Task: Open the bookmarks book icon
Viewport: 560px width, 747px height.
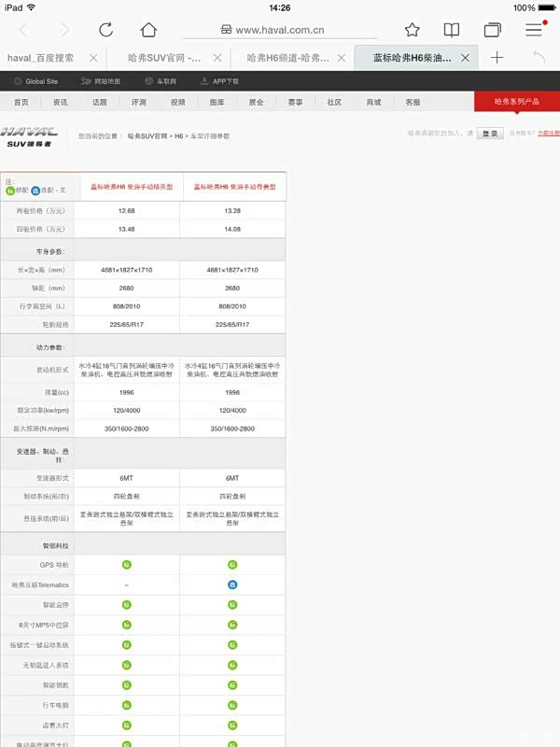Action: coord(452,30)
